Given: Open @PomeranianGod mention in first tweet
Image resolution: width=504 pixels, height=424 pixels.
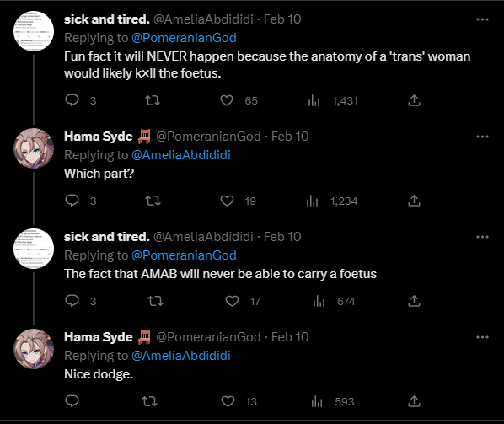Looking at the screenshot, I should click(184, 38).
